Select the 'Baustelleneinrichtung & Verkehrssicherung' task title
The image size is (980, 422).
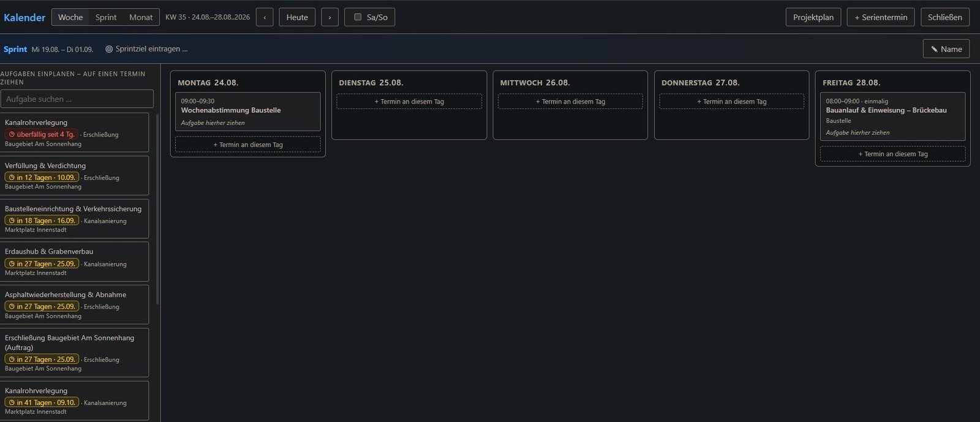click(73, 208)
